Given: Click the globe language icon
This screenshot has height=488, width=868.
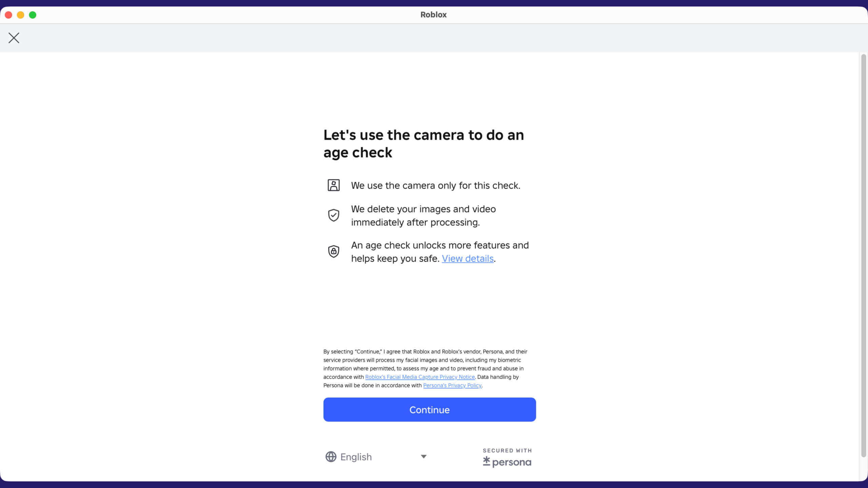Looking at the screenshot, I should [331, 456].
